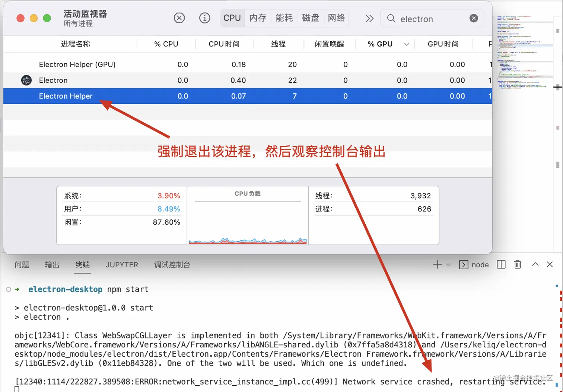The height and width of the screenshot is (392, 563).
Task: Maximize panel with up chevron
Action: click(535, 264)
